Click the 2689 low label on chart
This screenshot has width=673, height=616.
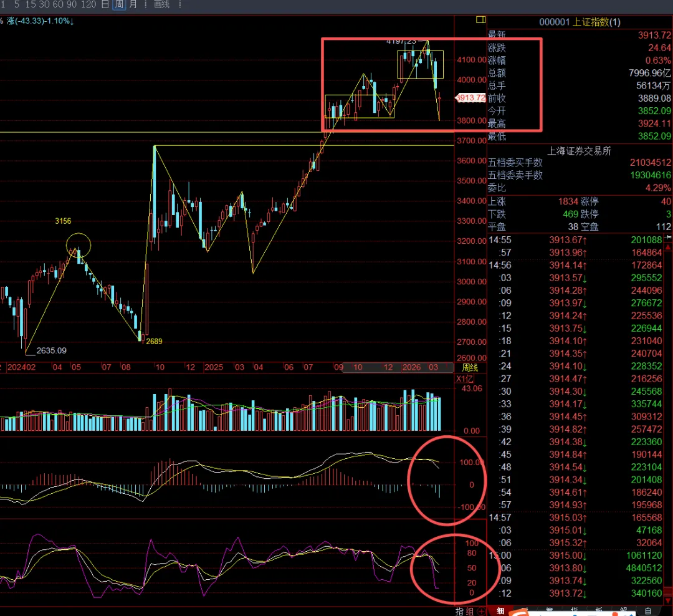(x=154, y=342)
